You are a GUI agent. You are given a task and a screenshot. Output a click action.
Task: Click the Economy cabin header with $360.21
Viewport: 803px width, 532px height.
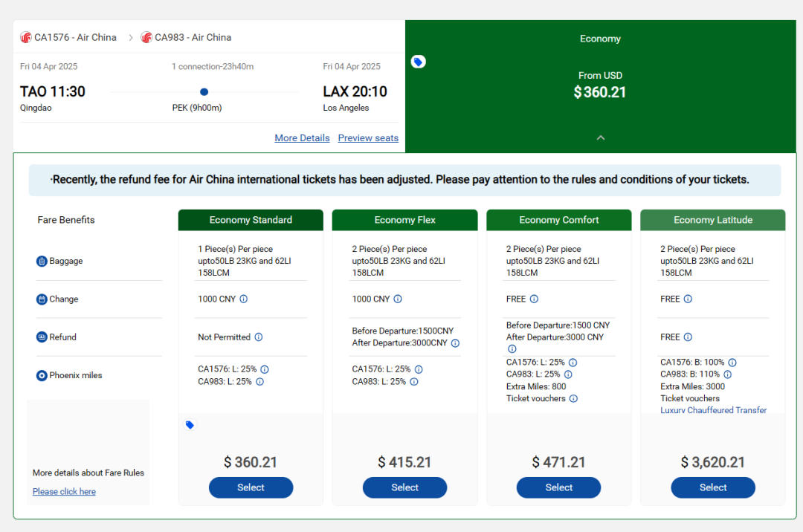(x=601, y=86)
